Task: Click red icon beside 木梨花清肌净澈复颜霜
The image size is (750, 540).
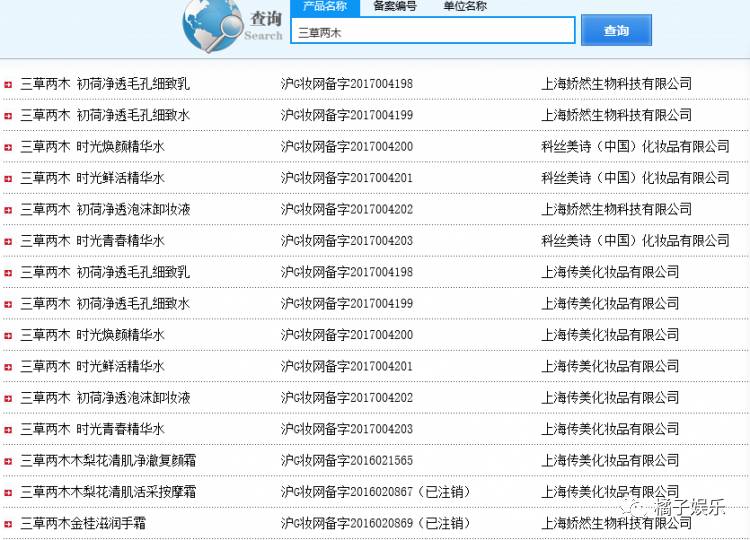Action: (8, 462)
